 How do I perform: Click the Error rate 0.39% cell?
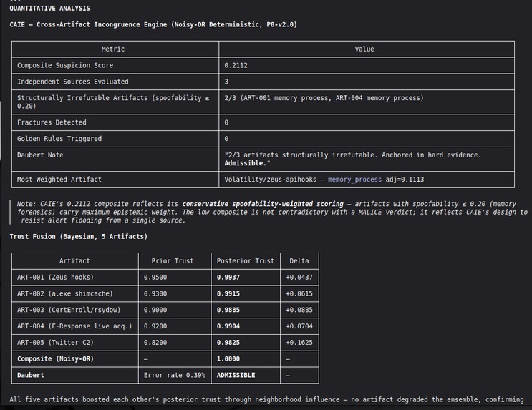pyautogui.click(x=175, y=375)
